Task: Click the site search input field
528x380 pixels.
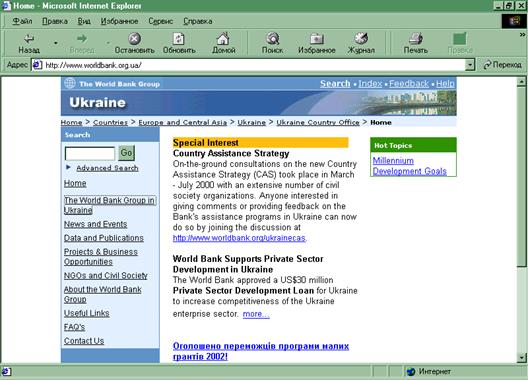Action: click(x=90, y=154)
